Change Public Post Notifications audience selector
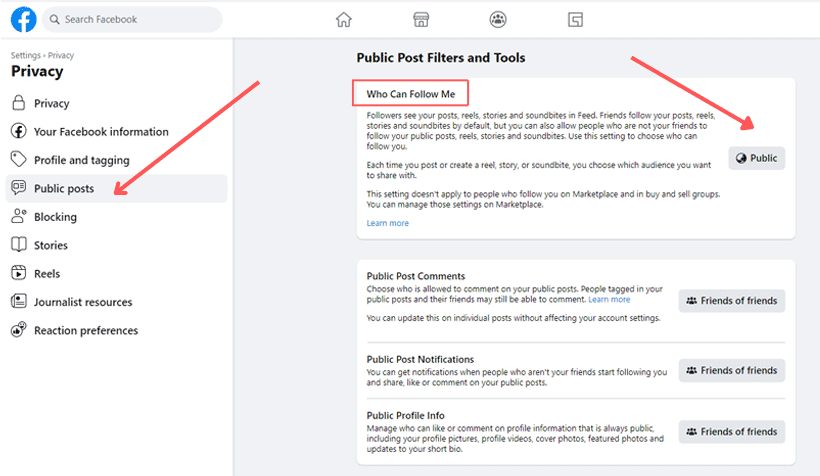820x476 pixels. (x=731, y=370)
